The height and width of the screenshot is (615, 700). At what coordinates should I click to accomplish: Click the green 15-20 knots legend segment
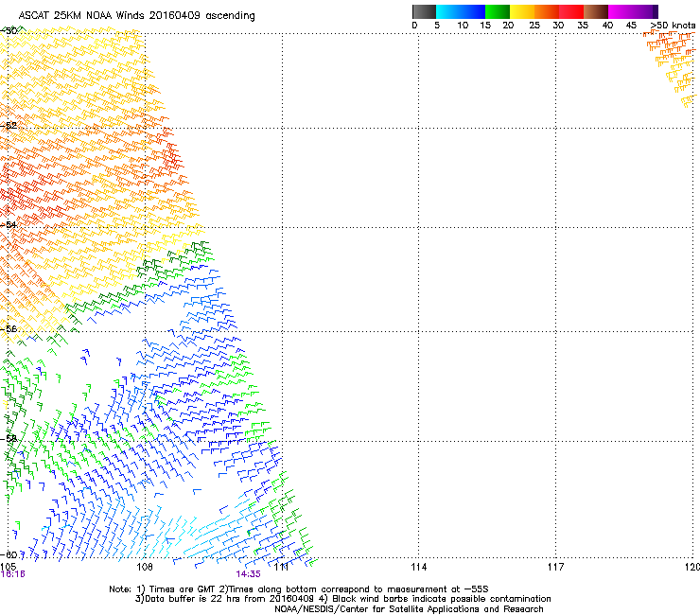click(498, 11)
